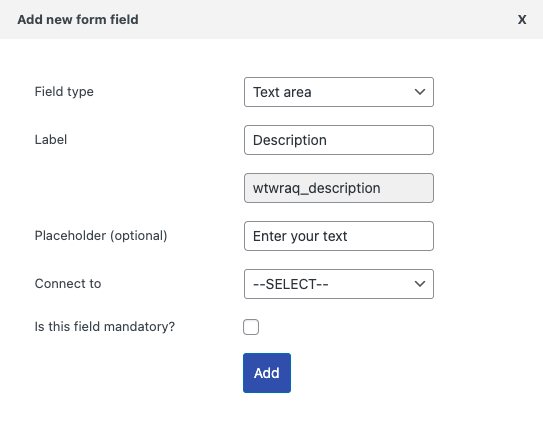This screenshot has width=543, height=428.
Task: Click the chevron arrow beside --SELECT--
Action: coord(420,284)
